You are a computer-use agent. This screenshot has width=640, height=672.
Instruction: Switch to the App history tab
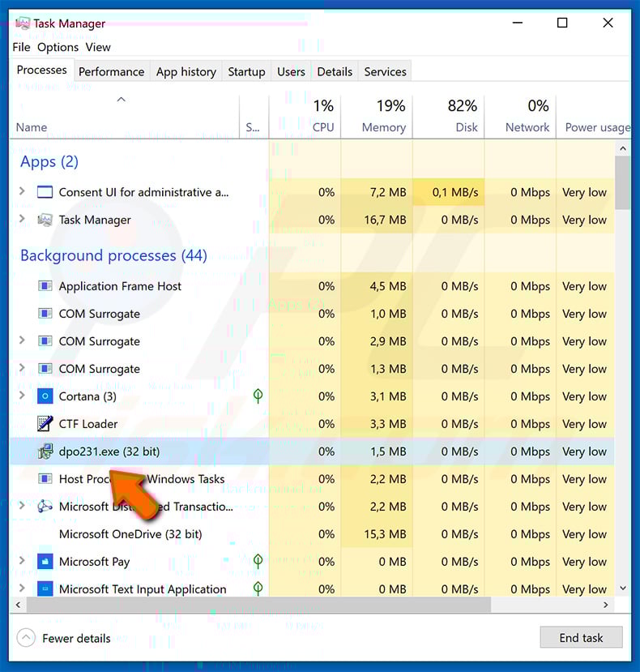[186, 71]
